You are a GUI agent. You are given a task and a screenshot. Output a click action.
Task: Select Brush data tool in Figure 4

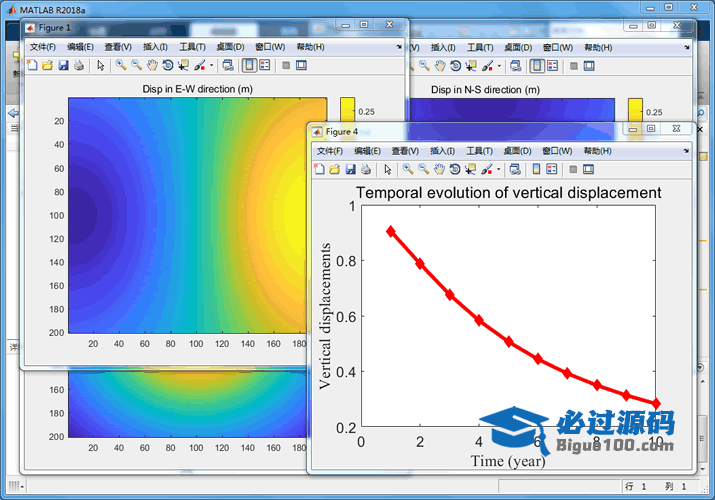[487, 170]
